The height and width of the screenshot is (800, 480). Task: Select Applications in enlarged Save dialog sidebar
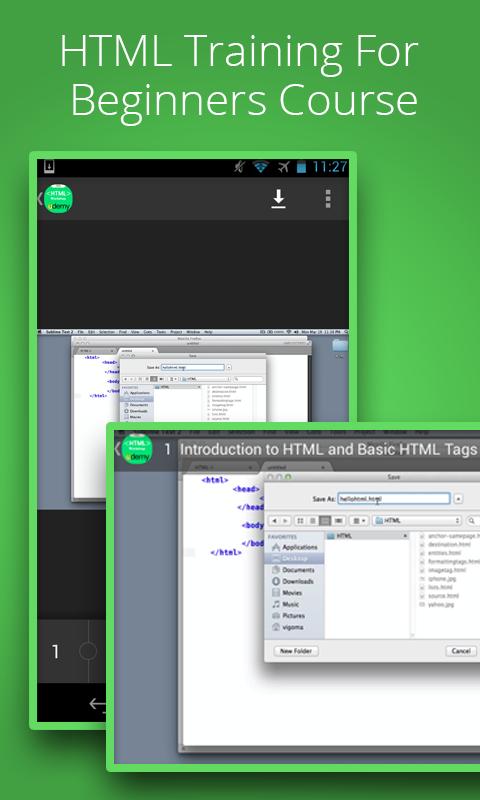[x=295, y=547]
